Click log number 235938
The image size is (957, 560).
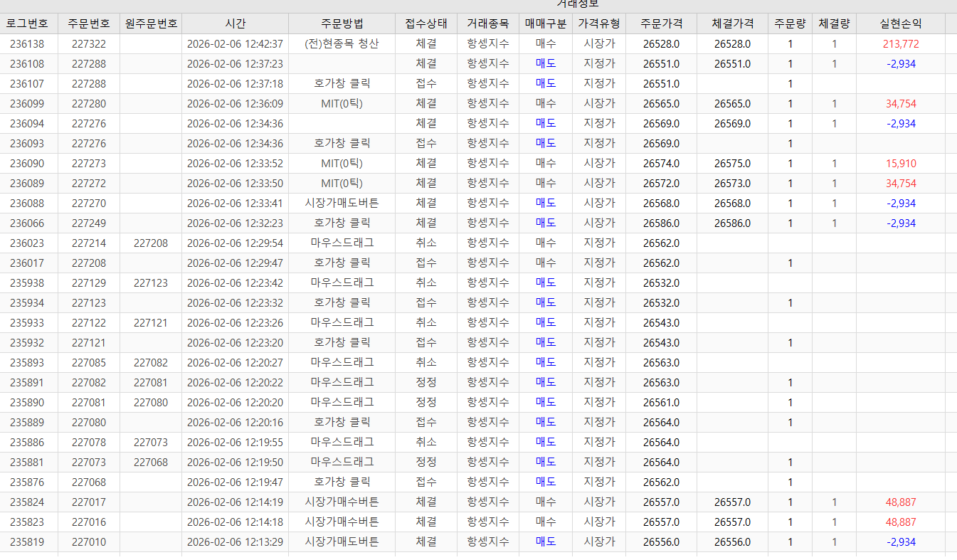pos(27,282)
